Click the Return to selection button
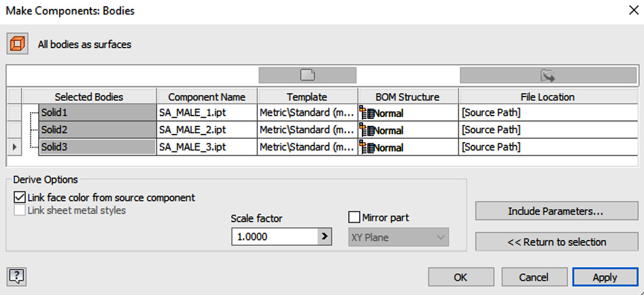This screenshot has width=644, height=295. 556,242
